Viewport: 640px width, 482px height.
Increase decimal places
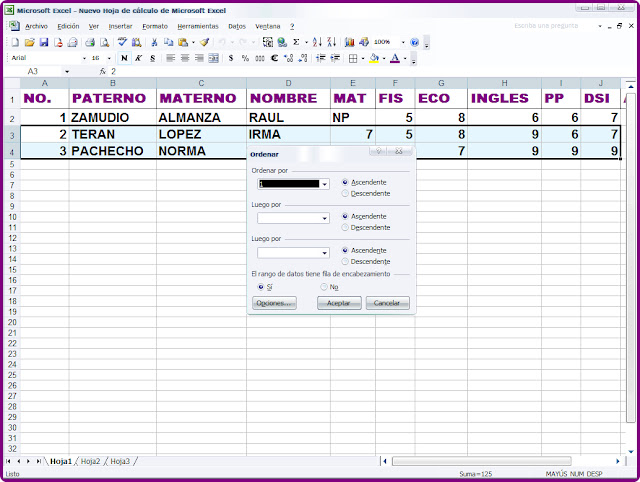point(289,58)
